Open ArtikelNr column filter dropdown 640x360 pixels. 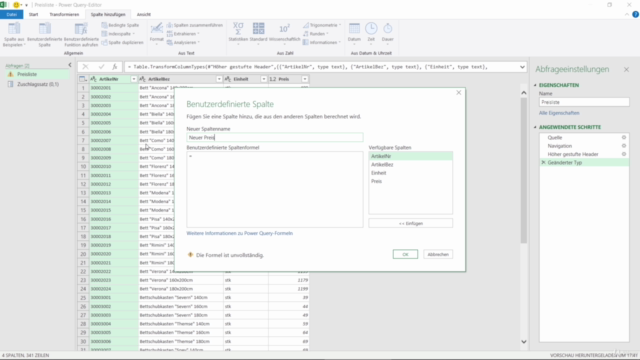coord(133,79)
